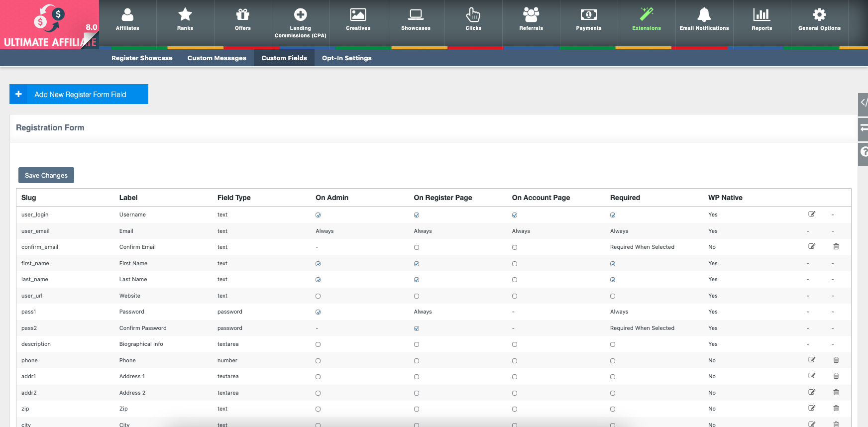Click the Ranks star icon

[x=185, y=15]
